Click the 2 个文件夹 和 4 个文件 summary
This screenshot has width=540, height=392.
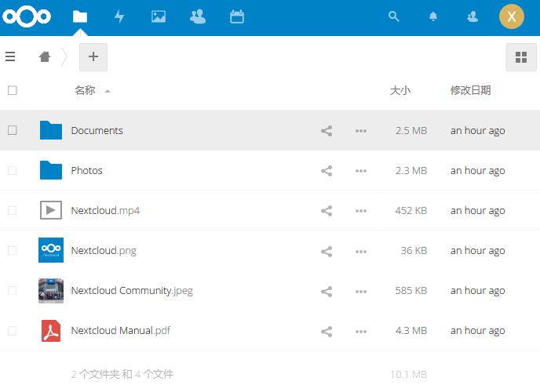point(122,374)
